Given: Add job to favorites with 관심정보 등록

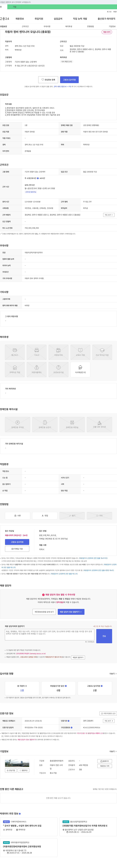Looking at the screenshot, I should [x=48, y=79].
